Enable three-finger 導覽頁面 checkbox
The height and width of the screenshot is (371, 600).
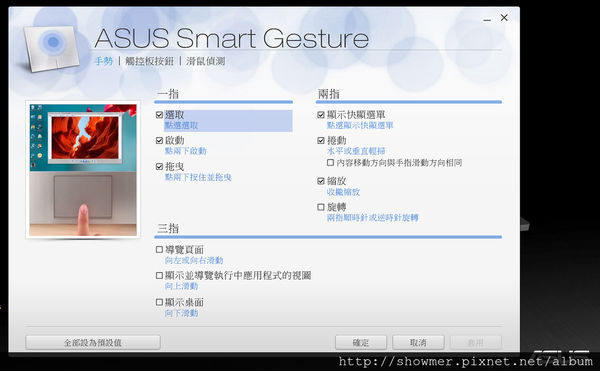click(x=160, y=249)
